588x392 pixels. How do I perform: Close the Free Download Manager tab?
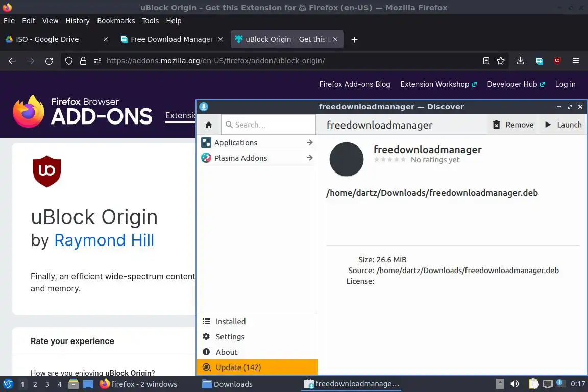click(x=220, y=39)
